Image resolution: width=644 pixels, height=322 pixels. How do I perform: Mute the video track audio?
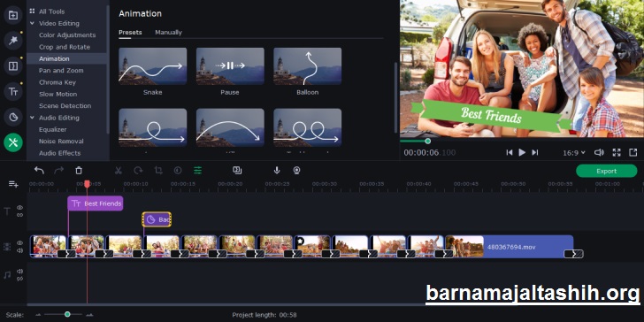[x=19, y=250]
